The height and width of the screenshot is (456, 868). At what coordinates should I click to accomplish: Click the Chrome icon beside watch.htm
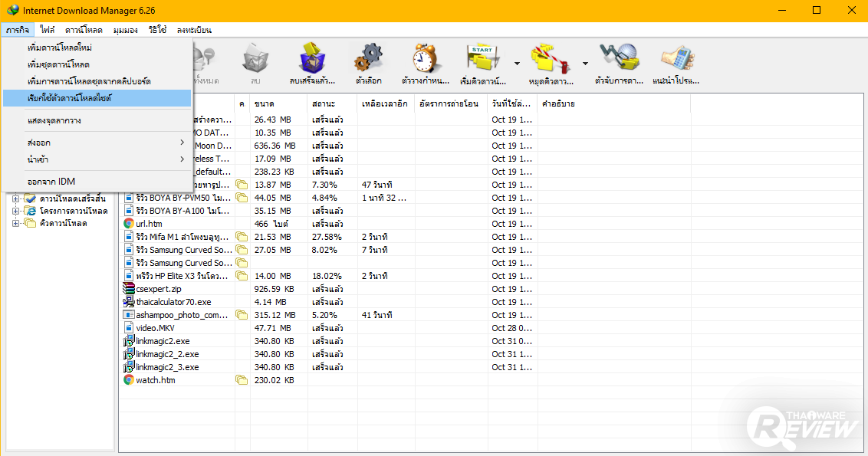[128, 380]
